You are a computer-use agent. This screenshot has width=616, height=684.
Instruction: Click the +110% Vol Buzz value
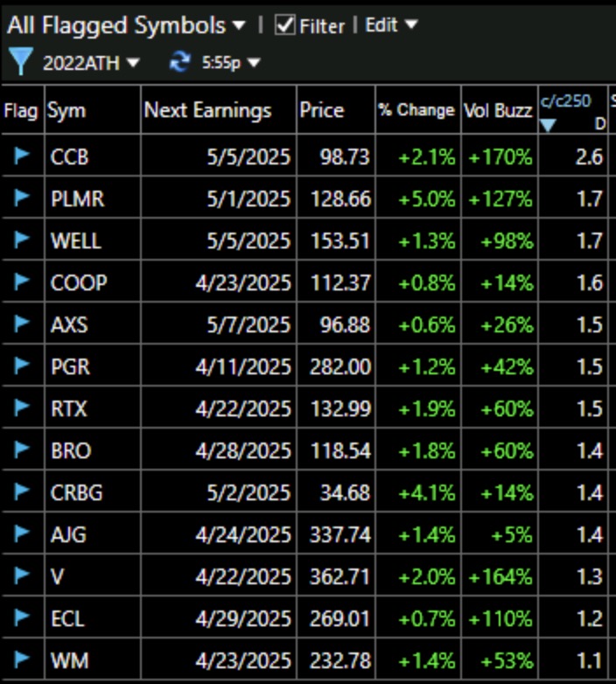click(x=500, y=618)
